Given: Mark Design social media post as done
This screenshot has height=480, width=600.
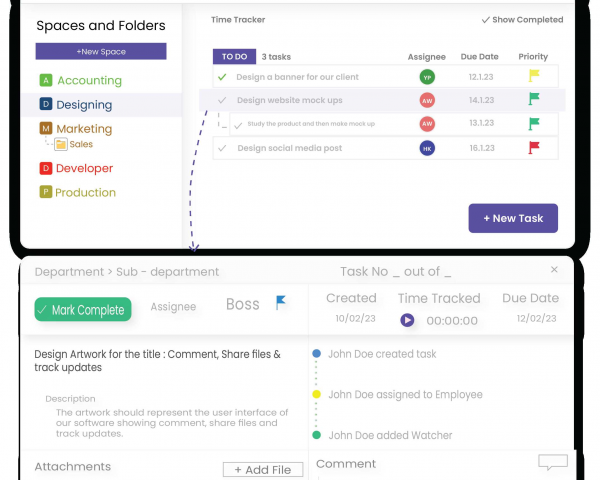Looking at the screenshot, I should (222, 148).
